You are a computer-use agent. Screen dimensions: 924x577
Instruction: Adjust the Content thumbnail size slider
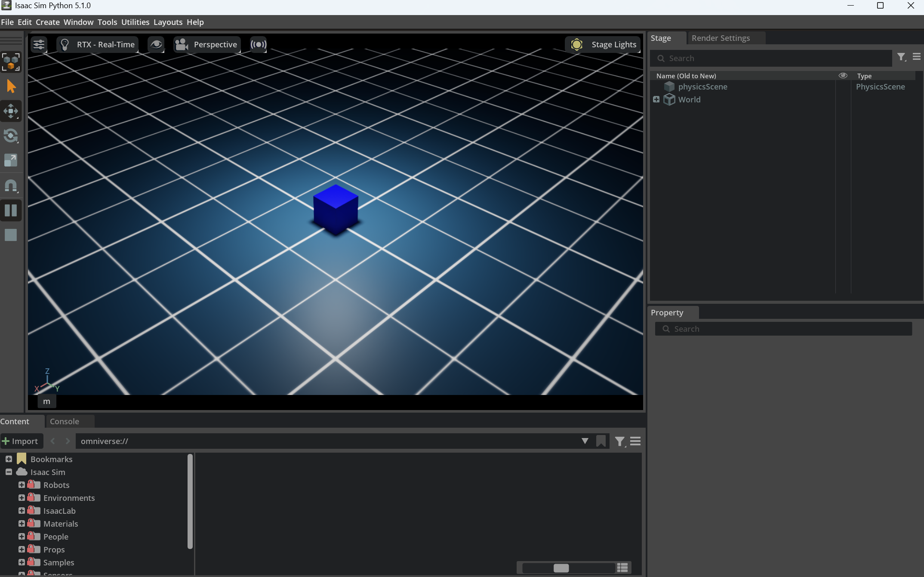pos(561,568)
